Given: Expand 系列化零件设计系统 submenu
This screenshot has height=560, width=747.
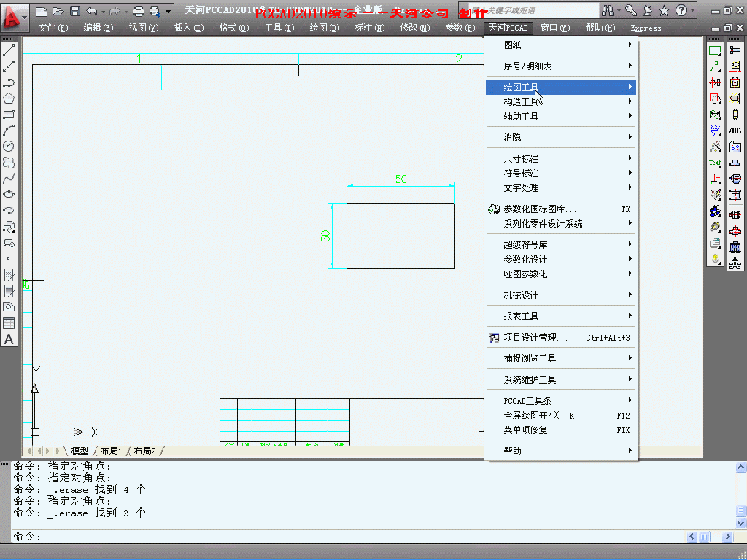Looking at the screenshot, I should 561,223.
